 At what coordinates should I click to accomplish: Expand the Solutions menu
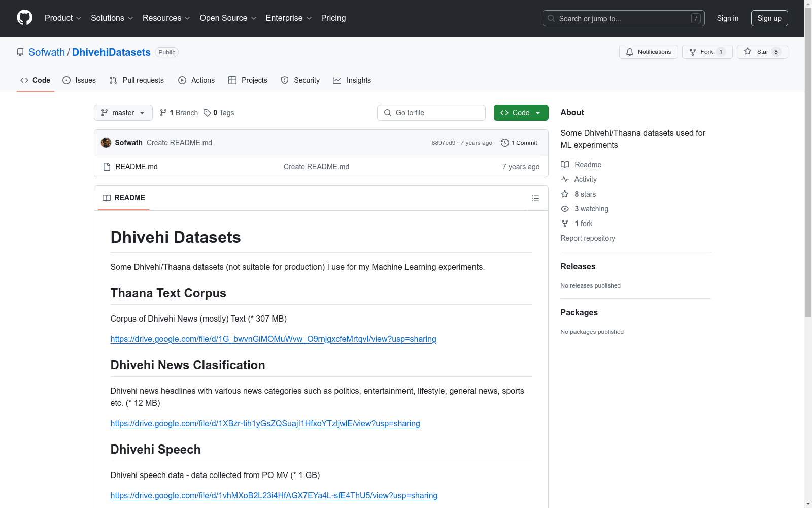pos(112,18)
